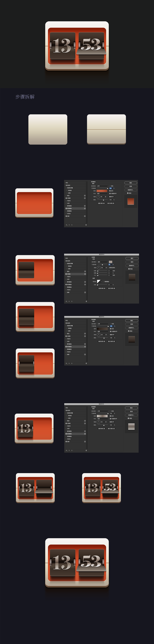Click the plus icon beside 投影 in the silver gradient dialog
Image resolution: width=154 pixels, height=644 pixels.
click(85, 442)
